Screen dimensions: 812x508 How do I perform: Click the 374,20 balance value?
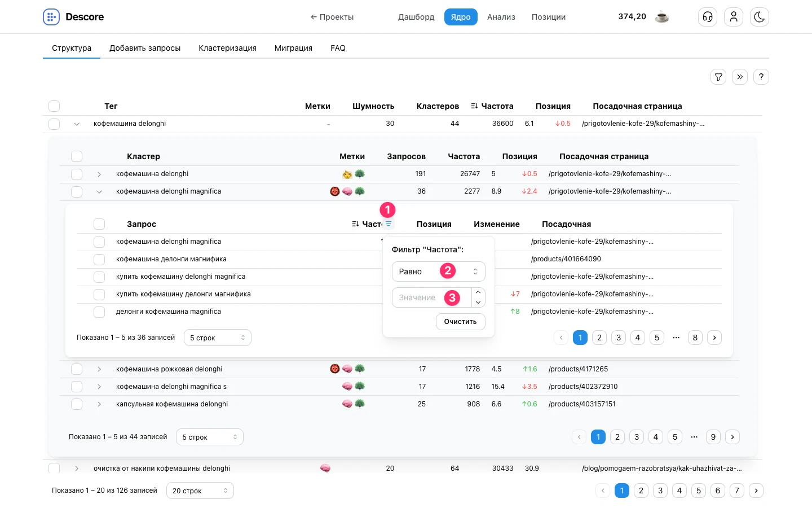pyautogui.click(x=632, y=16)
